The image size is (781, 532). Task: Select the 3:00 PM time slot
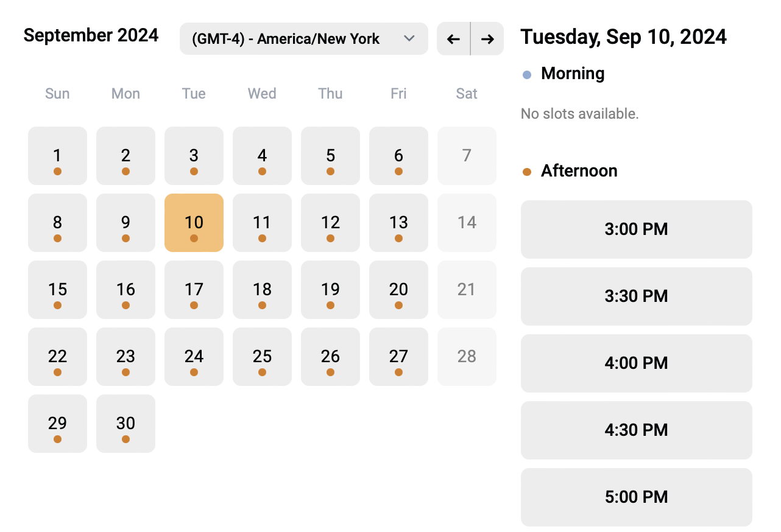point(636,229)
